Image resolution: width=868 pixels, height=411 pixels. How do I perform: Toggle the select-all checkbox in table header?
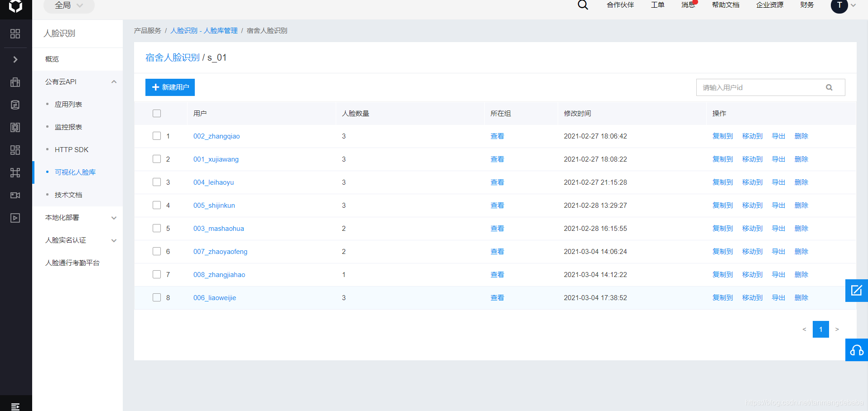click(x=157, y=113)
